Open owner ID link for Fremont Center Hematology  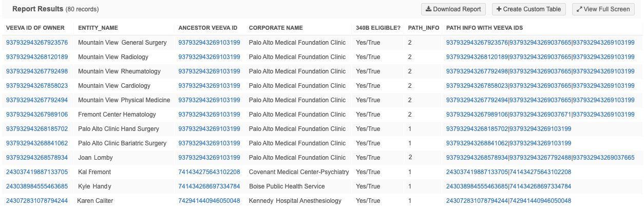point(37,115)
